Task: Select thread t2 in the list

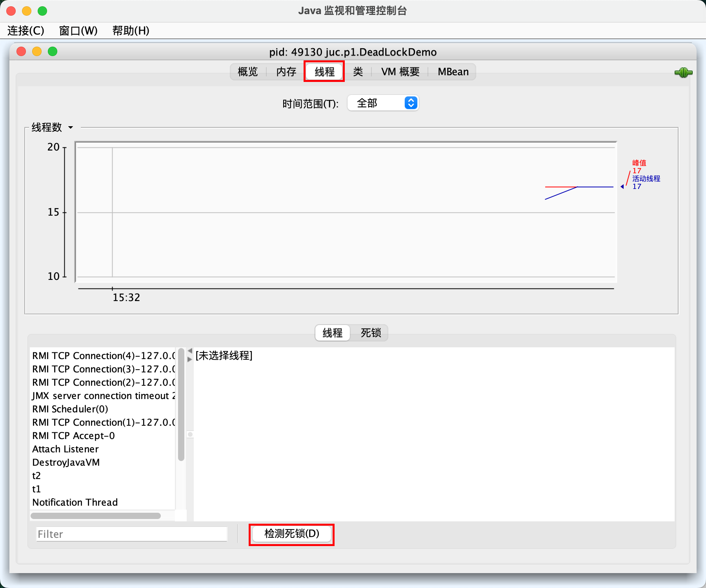Action: 103,475
